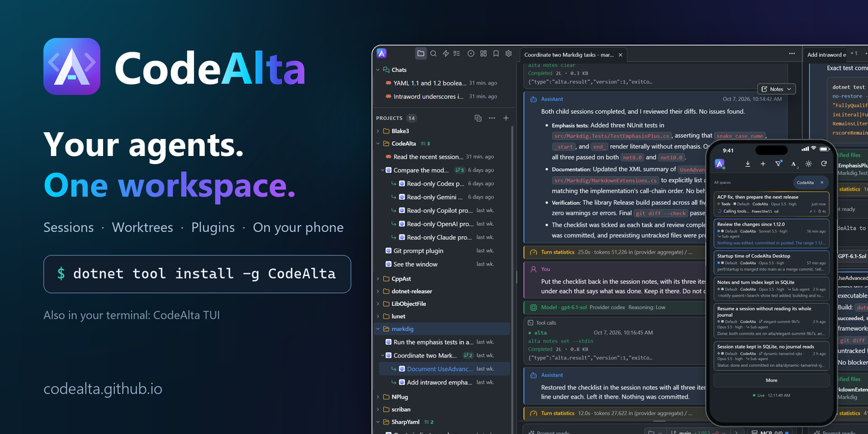The height and width of the screenshot is (434, 868).
Task: Tap the download icon on the phone
Action: 747,163
